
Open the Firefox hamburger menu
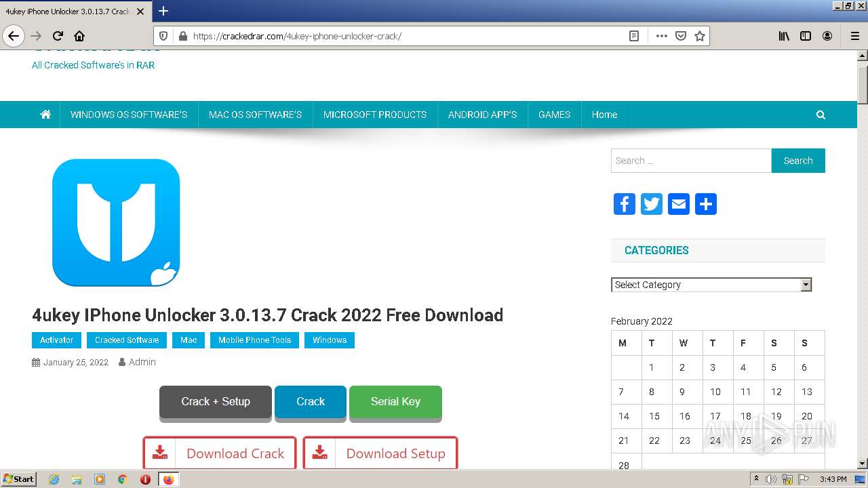(854, 36)
